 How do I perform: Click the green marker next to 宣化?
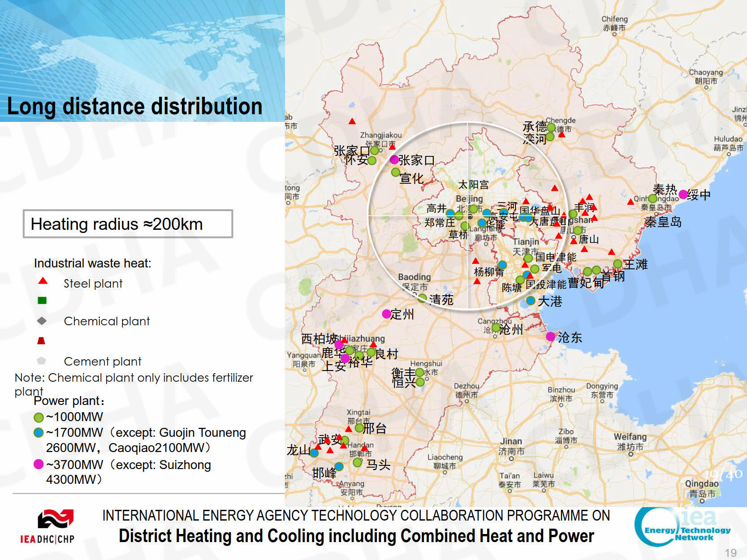[395, 172]
